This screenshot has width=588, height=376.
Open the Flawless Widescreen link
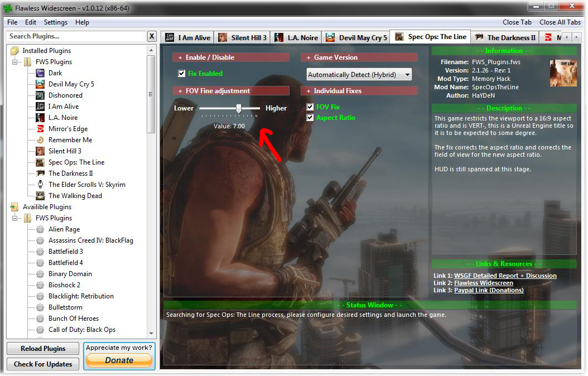click(483, 283)
